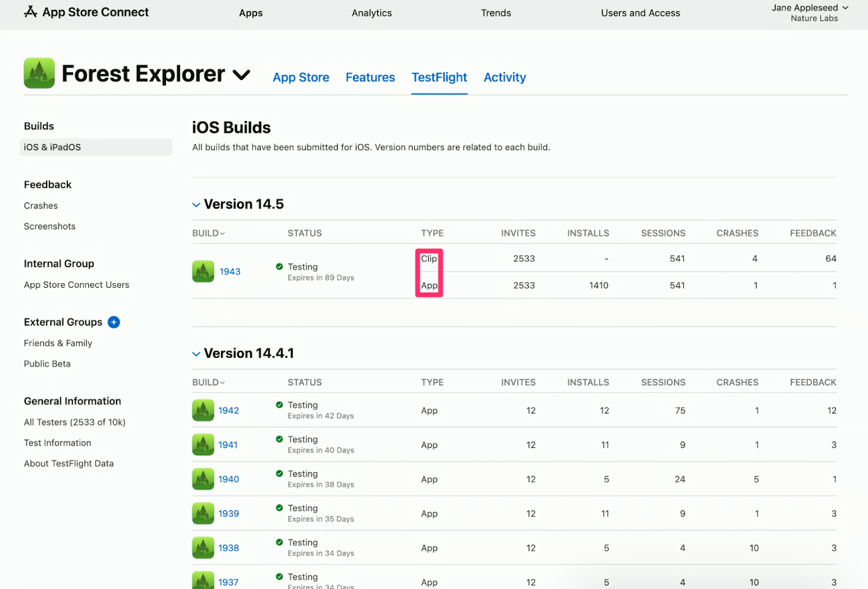
Task: Click Clip type label for build 1943
Action: pyautogui.click(x=429, y=258)
